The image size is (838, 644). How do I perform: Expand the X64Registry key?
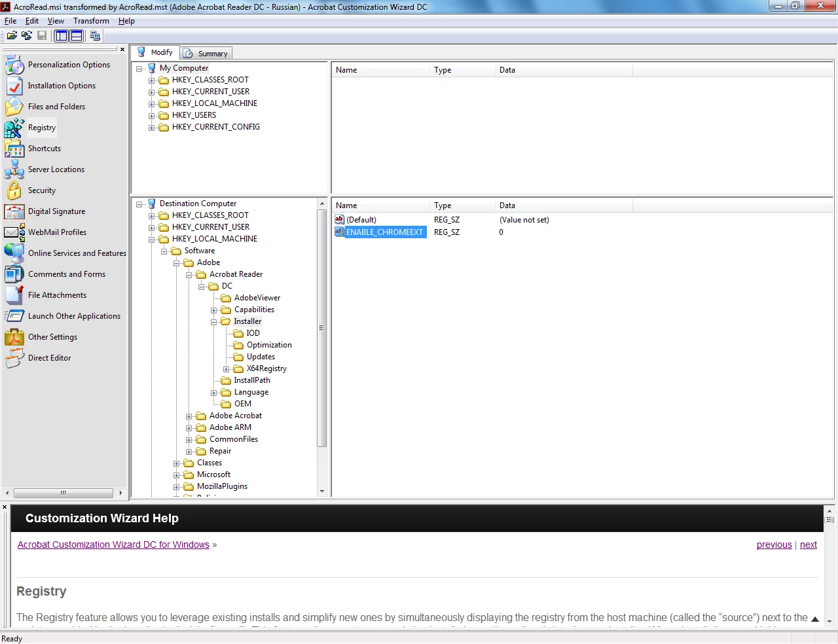(227, 369)
